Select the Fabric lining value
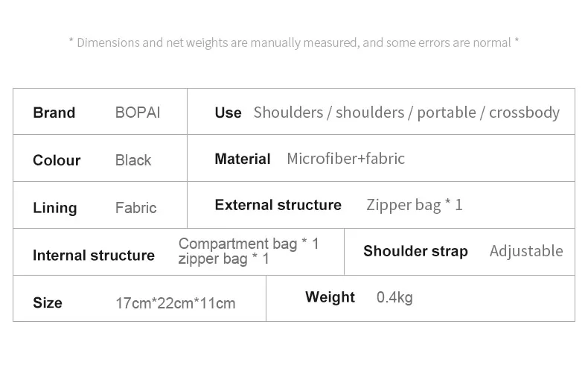This screenshot has height=374, width=588. (x=135, y=208)
